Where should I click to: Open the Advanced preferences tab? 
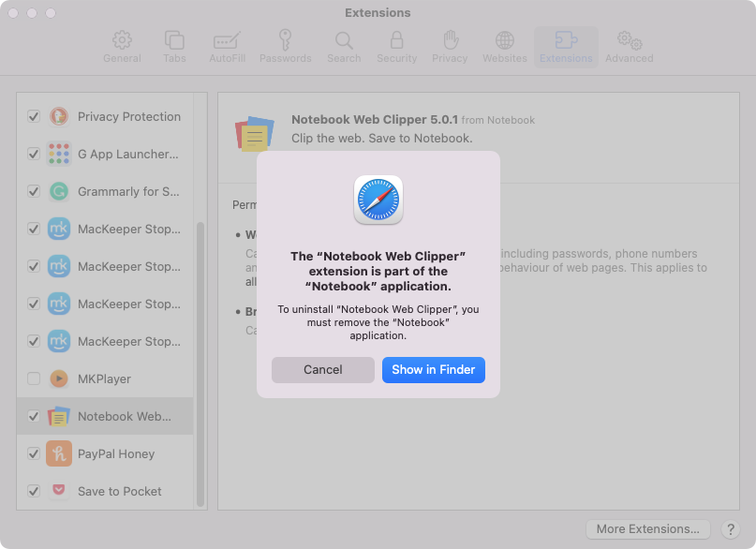tap(630, 47)
